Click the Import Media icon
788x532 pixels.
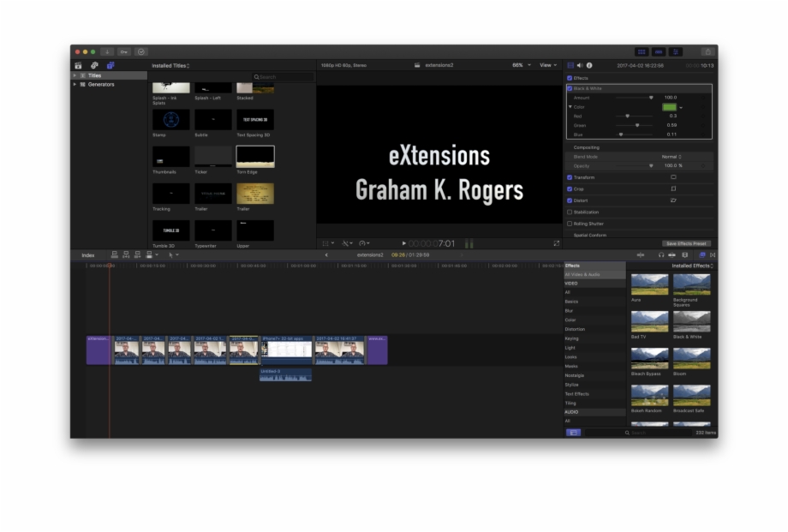pyautogui.click(x=77, y=65)
